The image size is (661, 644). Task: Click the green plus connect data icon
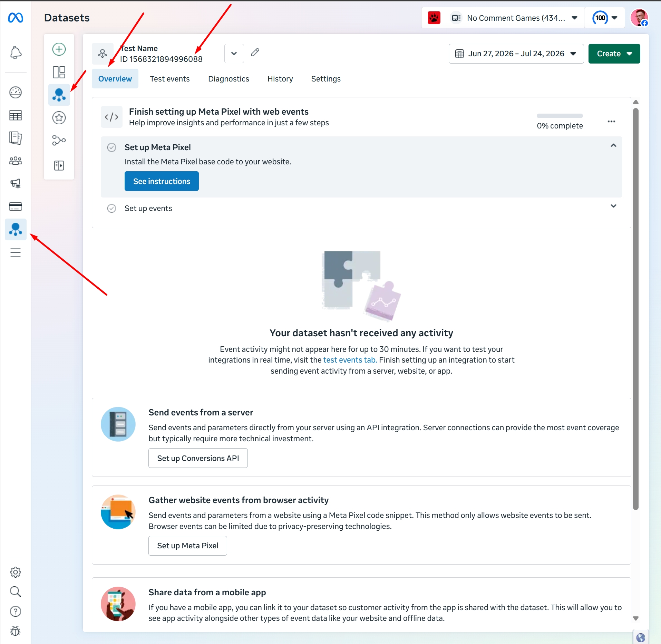click(x=59, y=49)
